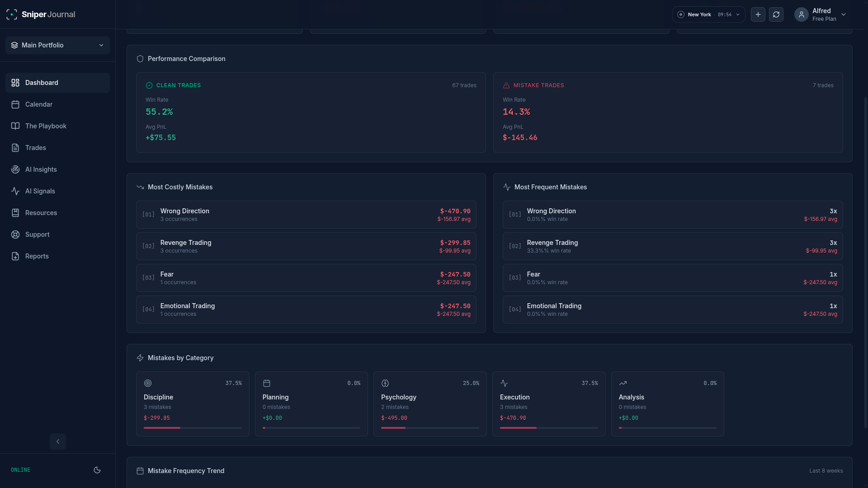Viewport: 868px width, 488px height.
Task: Navigate to Trades
Action: [x=57, y=148]
